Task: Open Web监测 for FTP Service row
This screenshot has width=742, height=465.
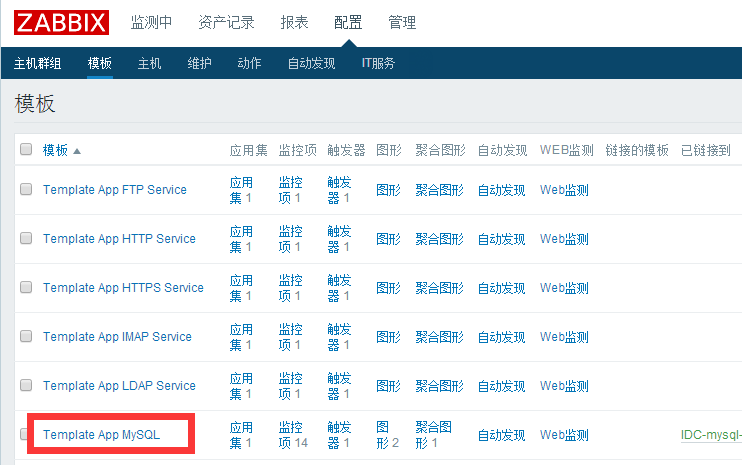Action: (x=564, y=190)
